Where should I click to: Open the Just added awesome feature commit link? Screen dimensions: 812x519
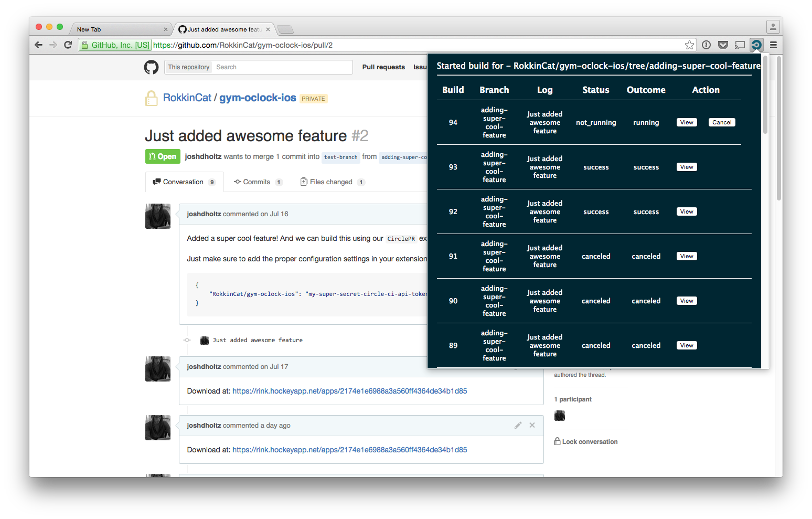click(258, 340)
